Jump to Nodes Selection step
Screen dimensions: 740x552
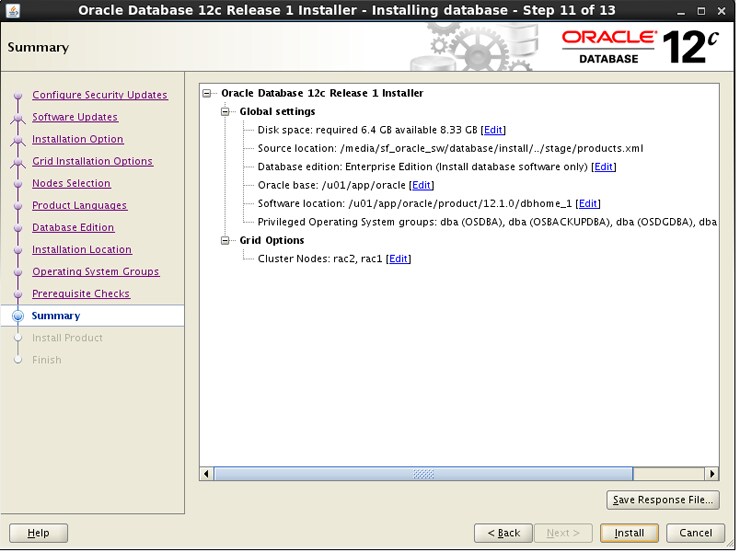point(71,184)
